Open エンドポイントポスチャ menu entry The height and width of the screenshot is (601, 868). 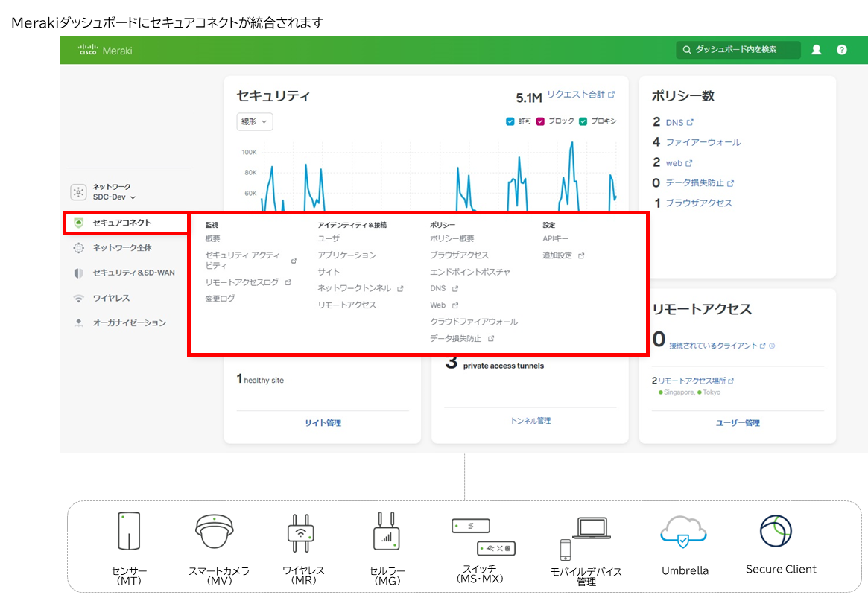click(470, 272)
